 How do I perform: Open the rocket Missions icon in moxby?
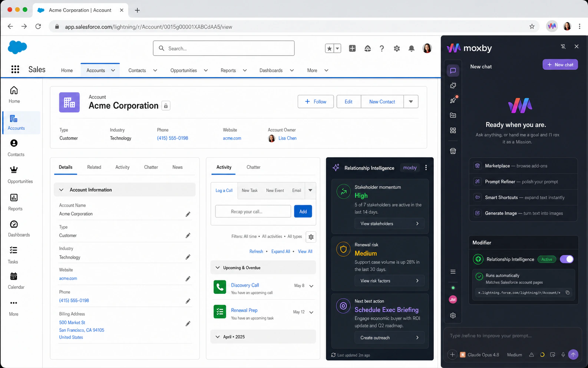coord(453,100)
